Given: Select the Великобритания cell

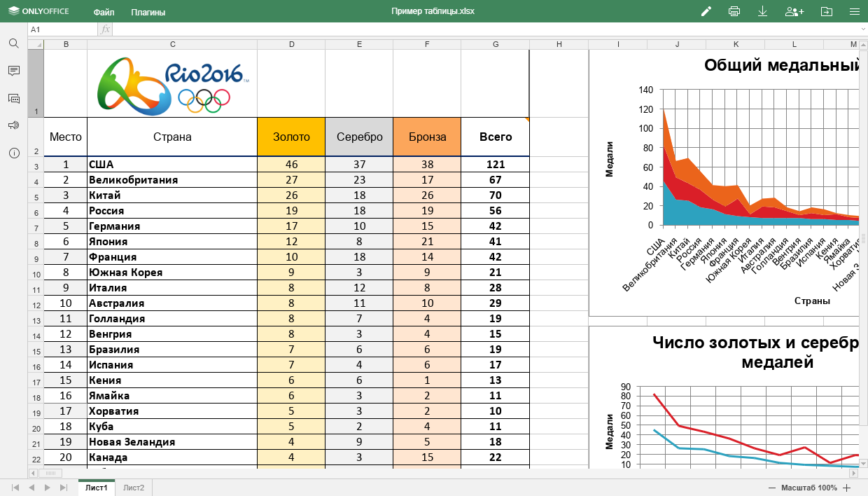Looking at the screenshot, I should pyautogui.click(x=172, y=180).
